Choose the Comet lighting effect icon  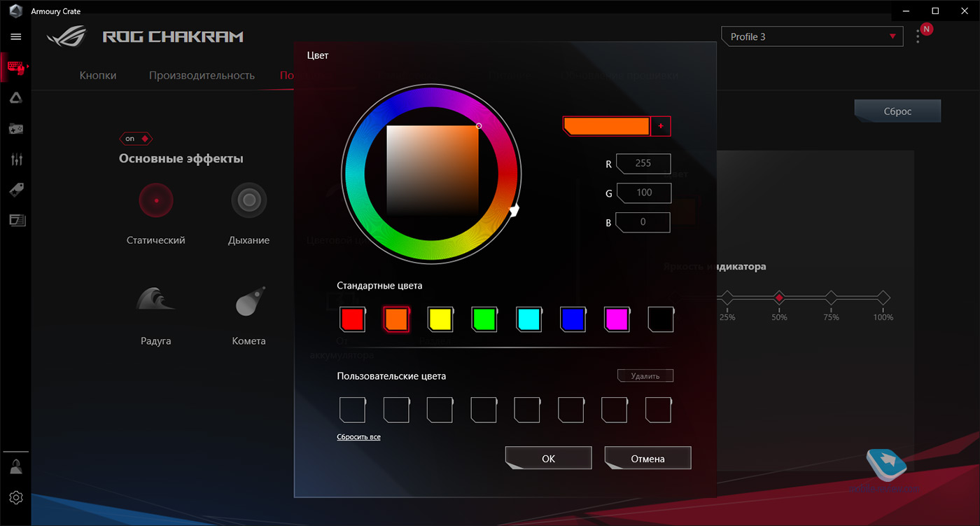click(x=248, y=301)
